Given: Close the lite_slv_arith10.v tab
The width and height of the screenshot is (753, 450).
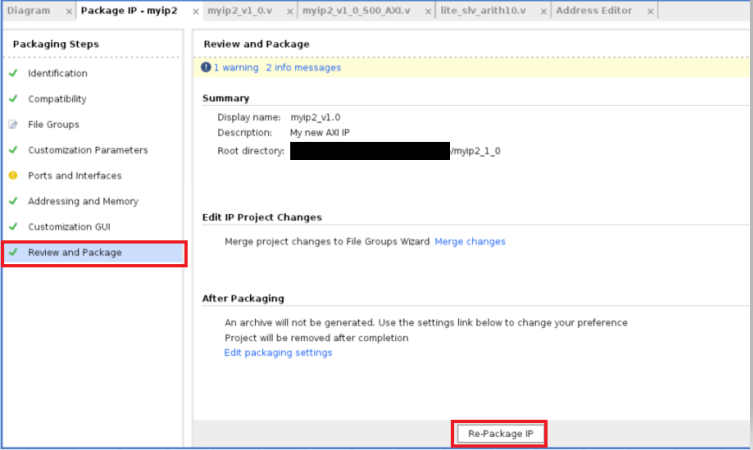Looking at the screenshot, I should 540,11.
